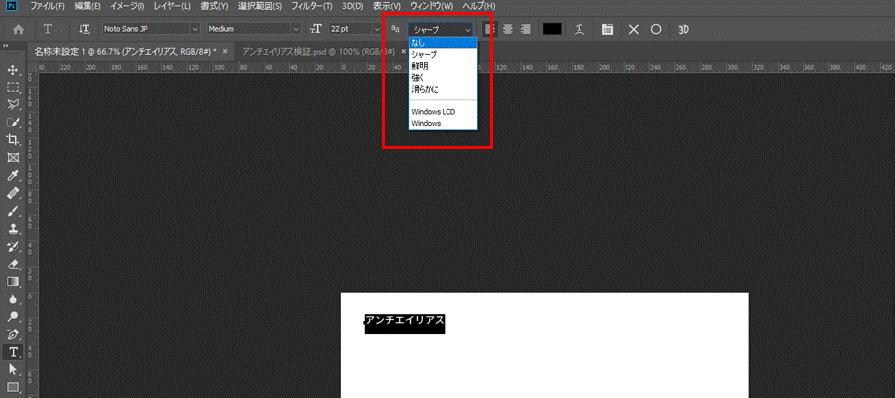This screenshot has width=895, height=398.
Task: Open the ウィンドウ(W) menu
Action: point(432,7)
